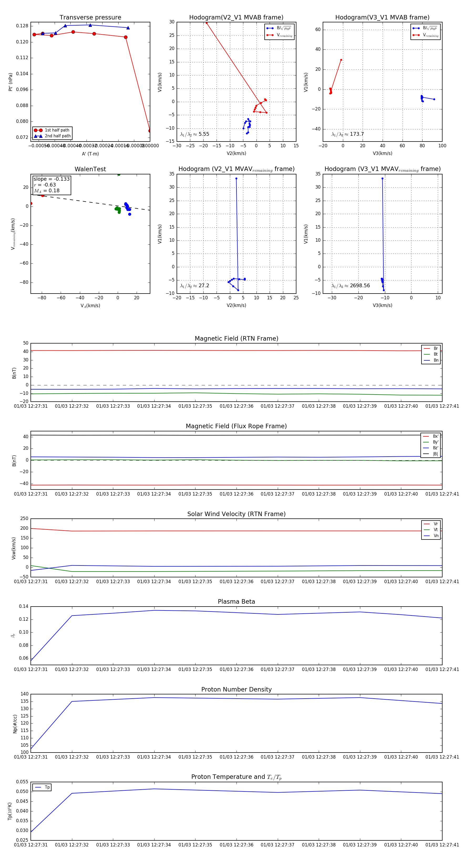Viewport: 473px width, 868px height.
Task: Click the λ1/λ3 ≈ 2698.56 annotation text
Action: [x=351, y=286]
